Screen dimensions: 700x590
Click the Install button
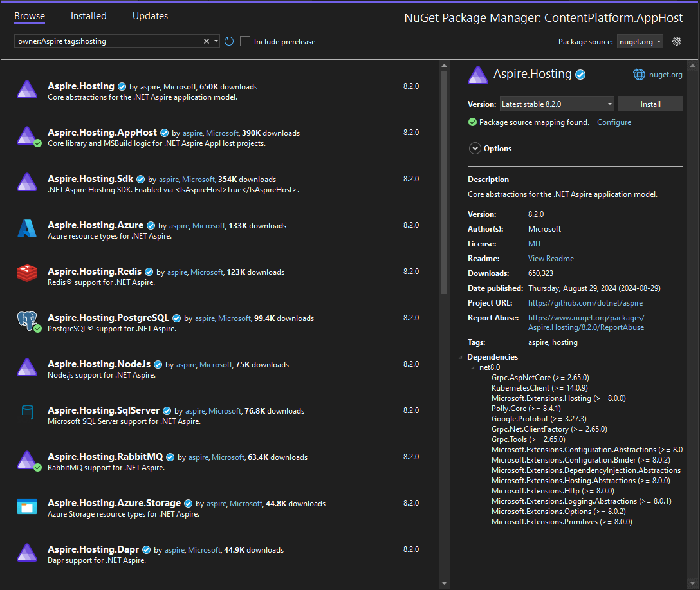click(650, 104)
